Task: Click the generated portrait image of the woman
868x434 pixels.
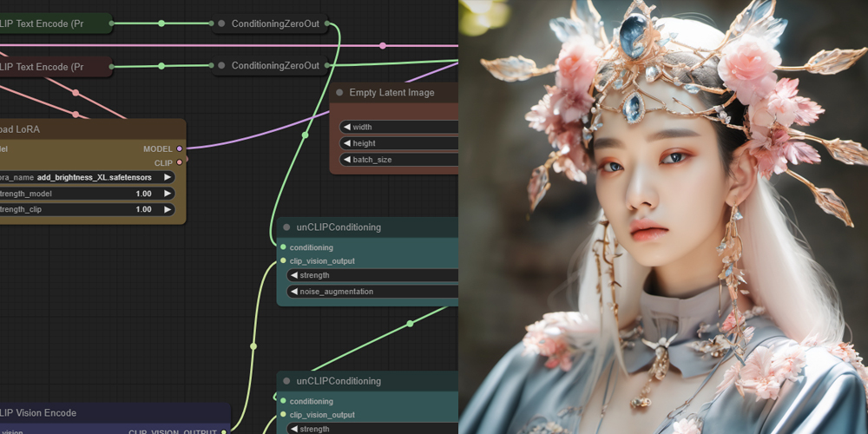Action: click(663, 217)
